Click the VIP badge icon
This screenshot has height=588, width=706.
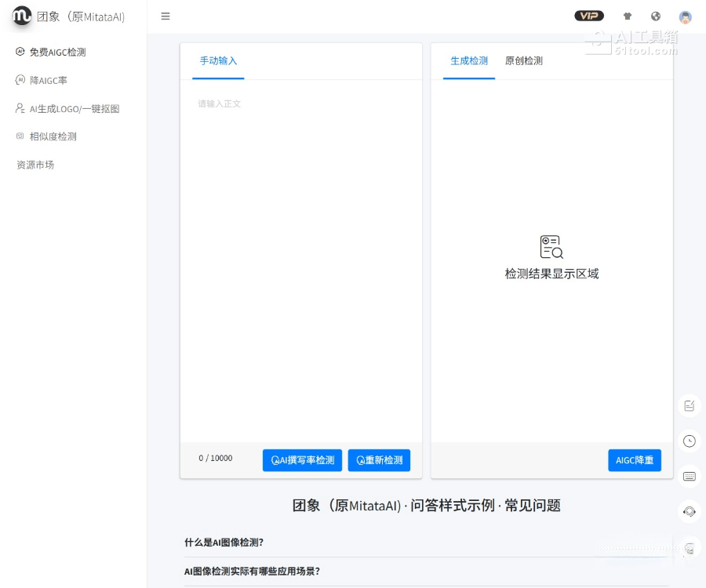(588, 16)
